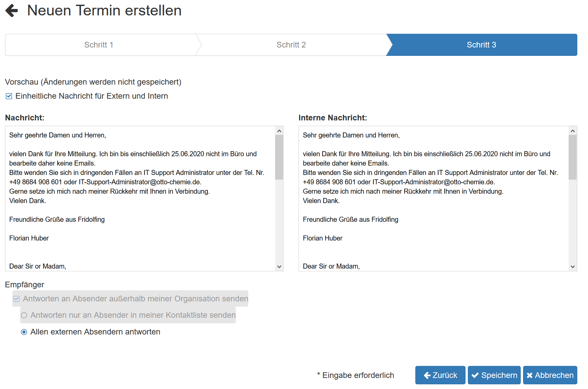
Task: Click the 'Vorschau (Änderungen werden nicht gespeichert)' text
Action: [93, 82]
